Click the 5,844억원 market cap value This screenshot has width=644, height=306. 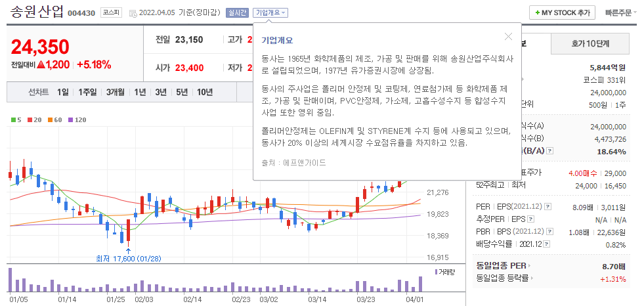point(607,68)
